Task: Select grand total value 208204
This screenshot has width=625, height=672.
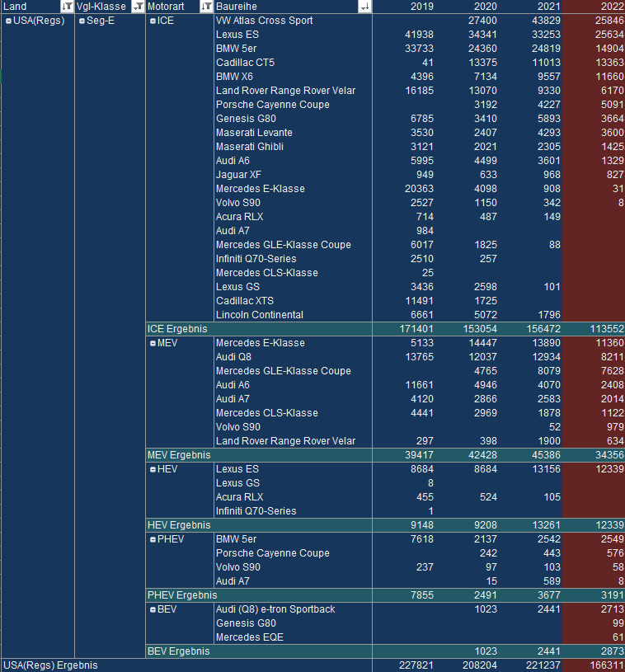Action: (480, 665)
